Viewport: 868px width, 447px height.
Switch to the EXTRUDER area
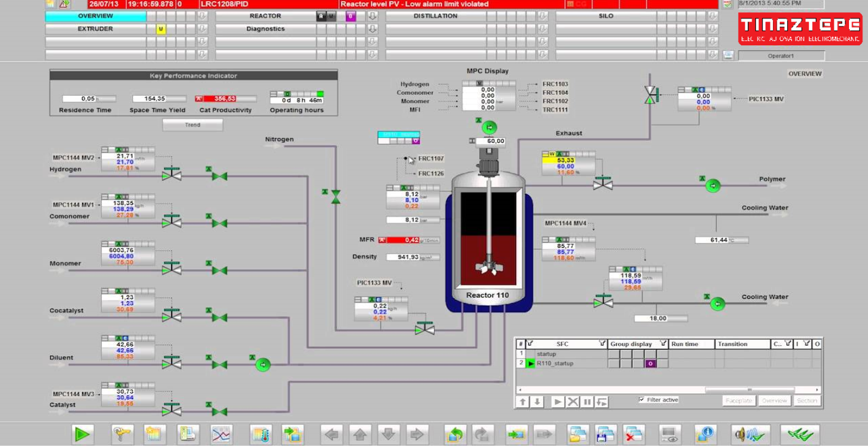point(96,29)
